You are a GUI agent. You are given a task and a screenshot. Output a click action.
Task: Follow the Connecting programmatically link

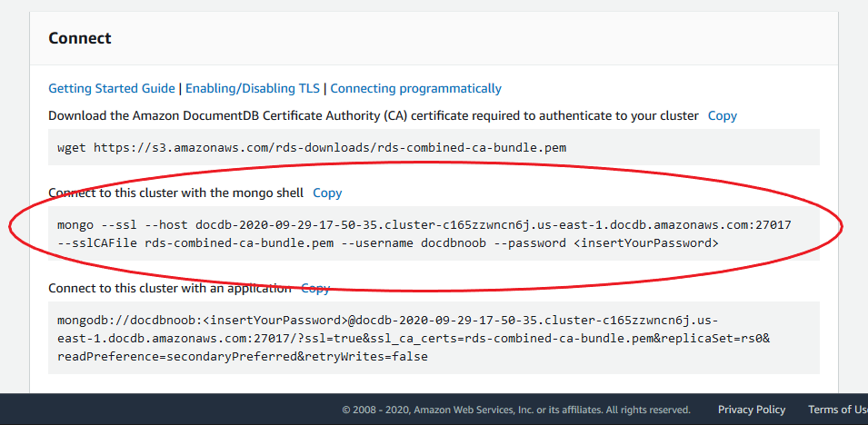coord(415,88)
